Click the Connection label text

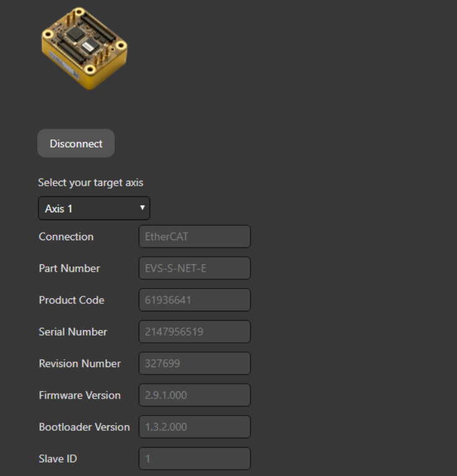coord(66,236)
